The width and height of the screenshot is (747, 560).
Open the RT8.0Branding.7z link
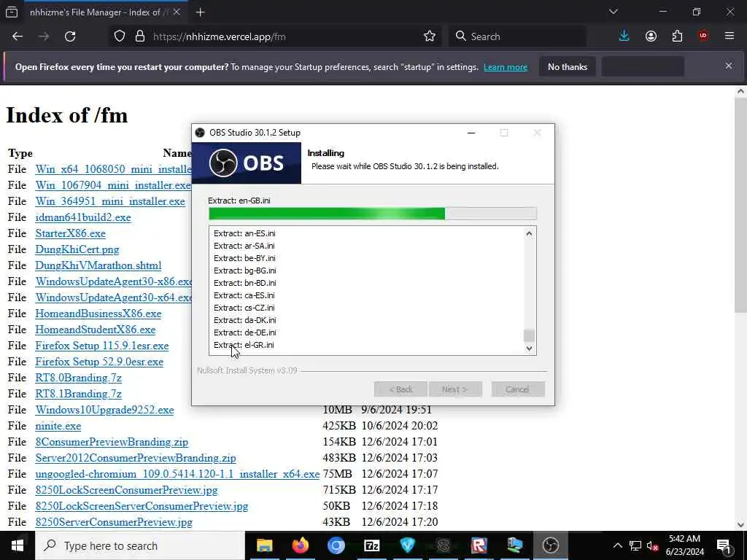point(78,378)
